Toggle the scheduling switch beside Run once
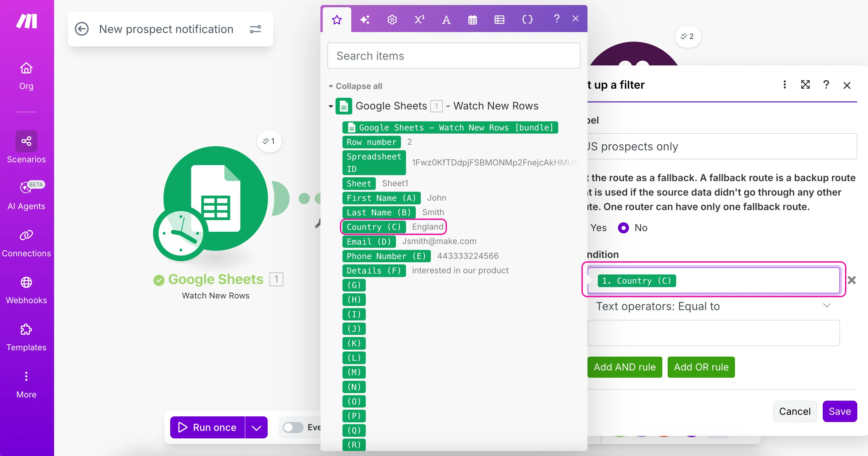 coord(293,427)
